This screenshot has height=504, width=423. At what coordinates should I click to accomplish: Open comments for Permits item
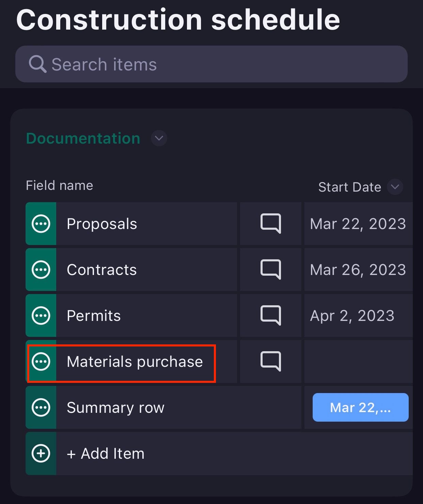271,315
